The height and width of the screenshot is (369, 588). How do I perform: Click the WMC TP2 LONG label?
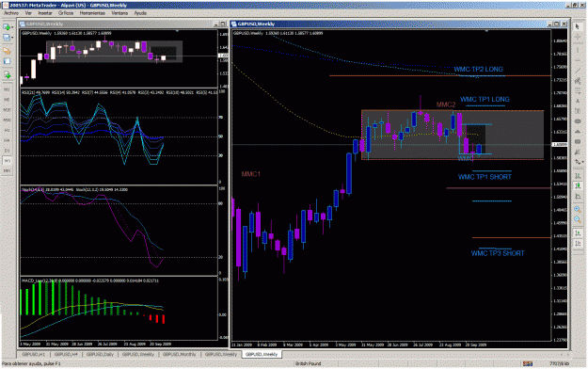coord(478,69)
